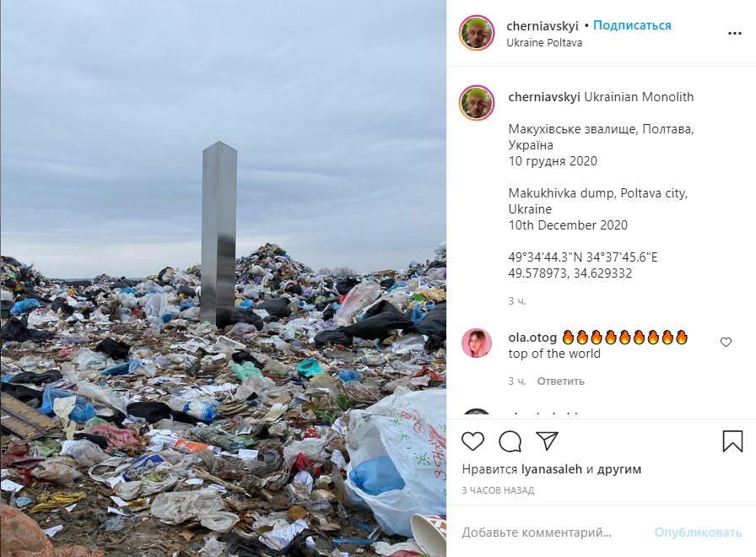Screen dimensions: 756x557
Task: Open the cherniavskyi avatar beside the caption
Action: pos(477,103)
